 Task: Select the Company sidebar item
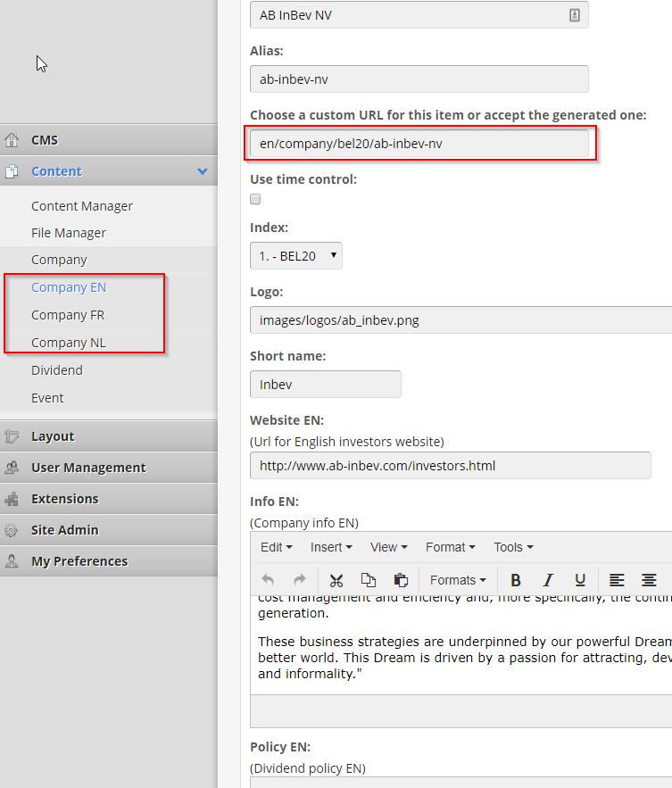pyautogui.click(x=59, y=260)
